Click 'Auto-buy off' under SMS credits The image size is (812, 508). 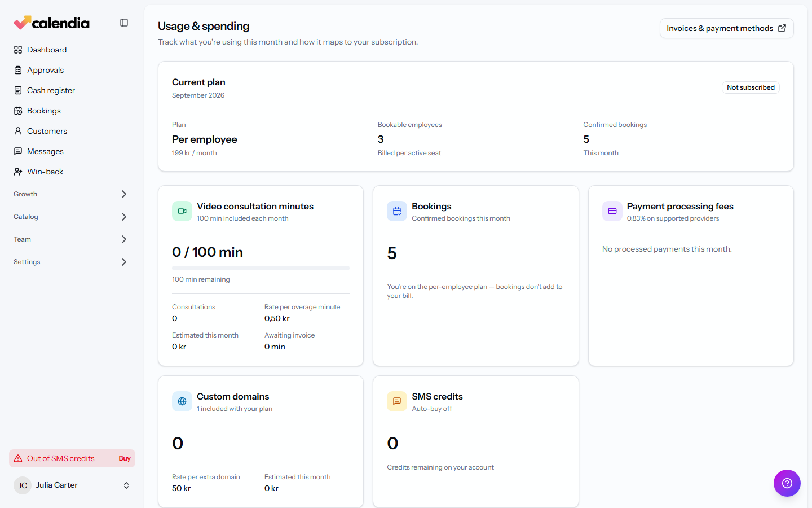[432, 409]
